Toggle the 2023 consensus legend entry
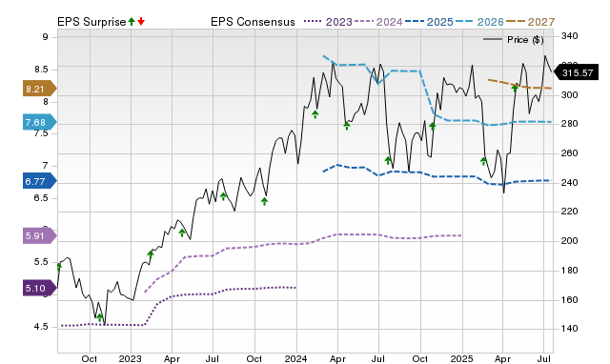610x364 pixels. pyautogui.click(x=328, y=22)
